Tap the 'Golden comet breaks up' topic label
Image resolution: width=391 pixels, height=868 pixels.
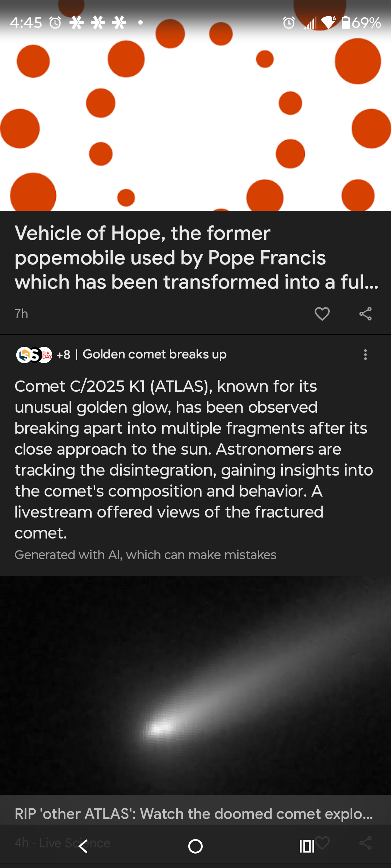[155, 354]
